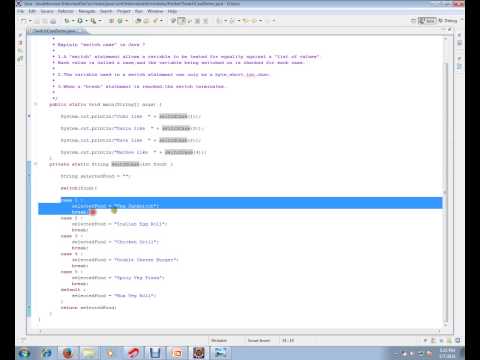480x360 pixels.
Task: Expand the External Tools dropdown arrow
Action: [100, 21]
